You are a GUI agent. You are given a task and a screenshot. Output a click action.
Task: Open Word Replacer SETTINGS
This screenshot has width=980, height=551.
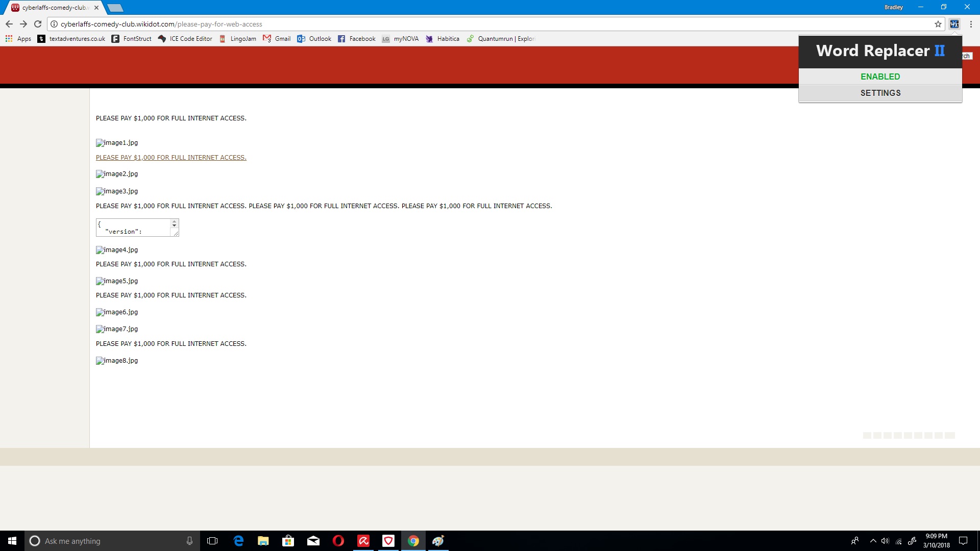pyautogui.click(x=880, y=93)
